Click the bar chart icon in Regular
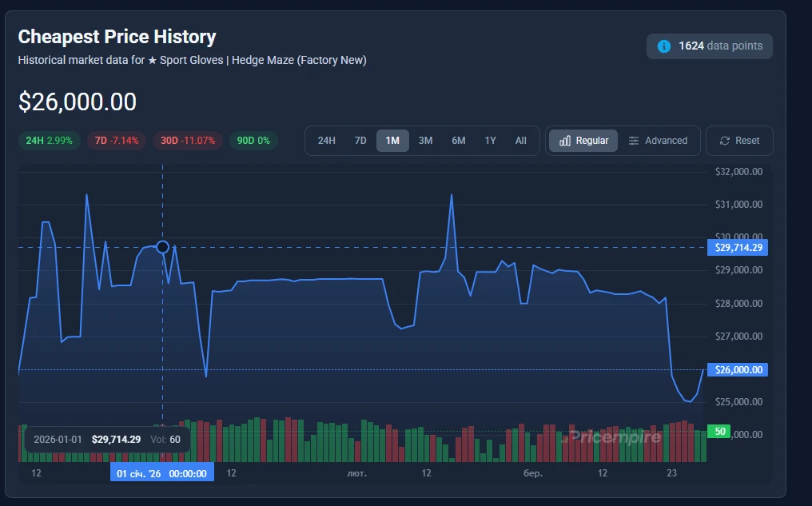 pos(565,141)
